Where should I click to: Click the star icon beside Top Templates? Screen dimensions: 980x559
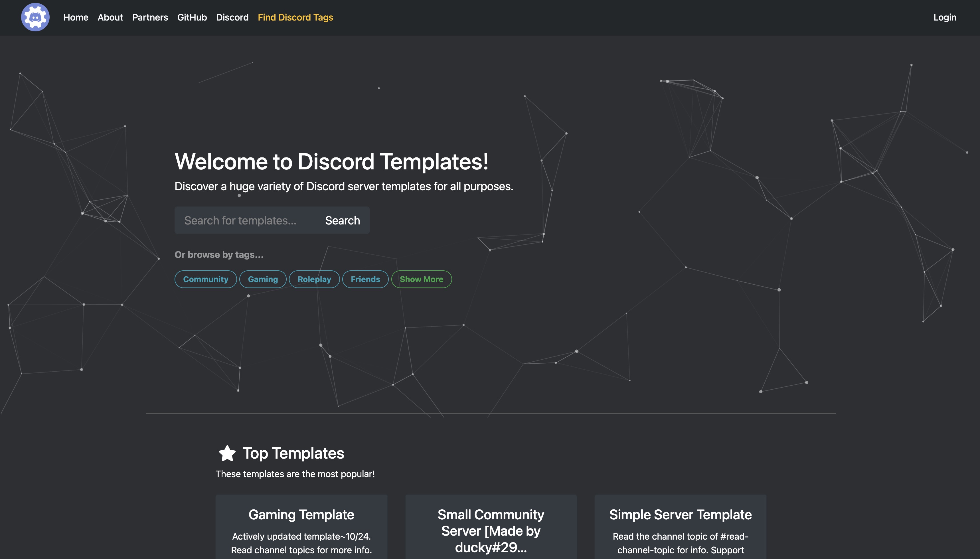tap(227, 453)
